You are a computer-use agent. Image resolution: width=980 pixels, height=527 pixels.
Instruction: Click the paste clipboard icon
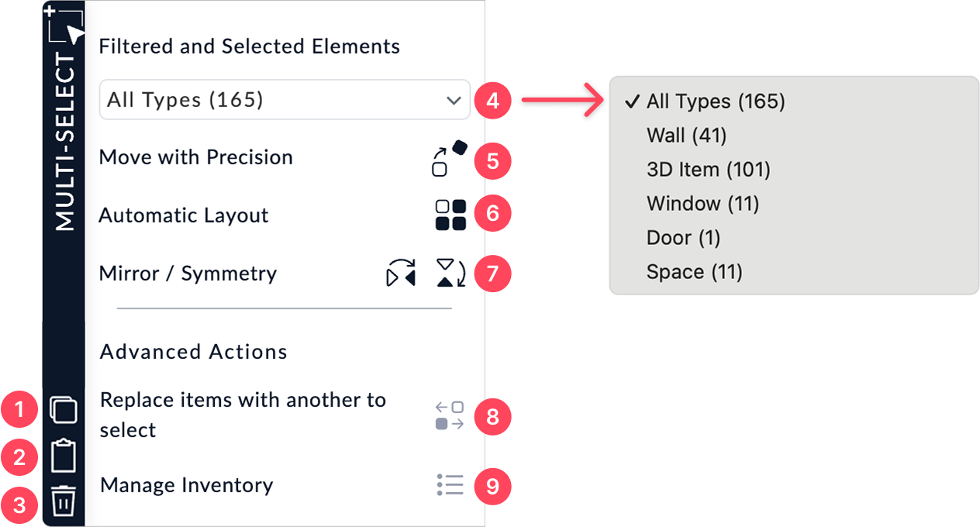coord(64,456)
